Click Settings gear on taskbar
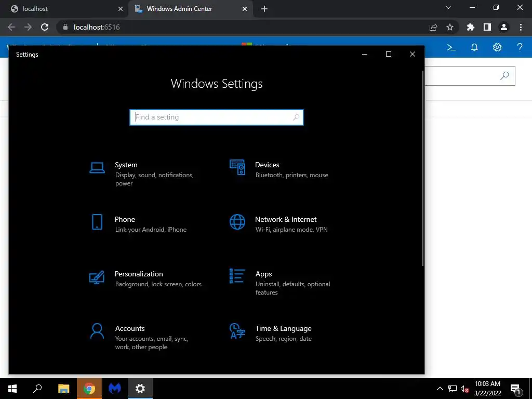The height and width of the screenshot is (399, 532). click(140, 389)
